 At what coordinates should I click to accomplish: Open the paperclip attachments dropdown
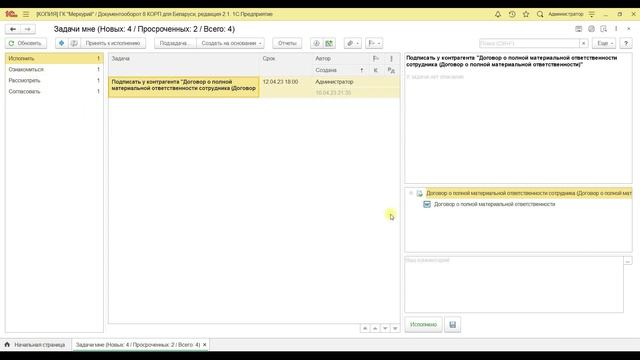[353, 43]
